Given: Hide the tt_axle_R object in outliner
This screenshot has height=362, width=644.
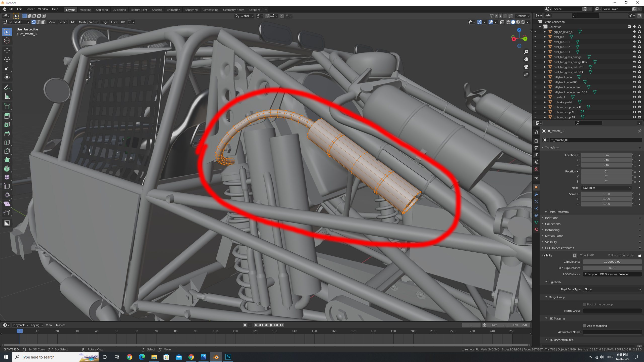Looking at the screenshot, I should 634,97.
